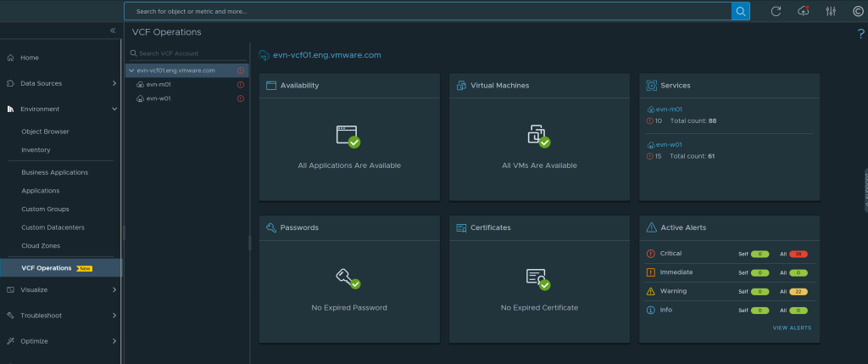This screenshot has height=364, width=868.
Task: Collapse the evn-vcf01.eng.vmware.com tree node
Action: 131,70
